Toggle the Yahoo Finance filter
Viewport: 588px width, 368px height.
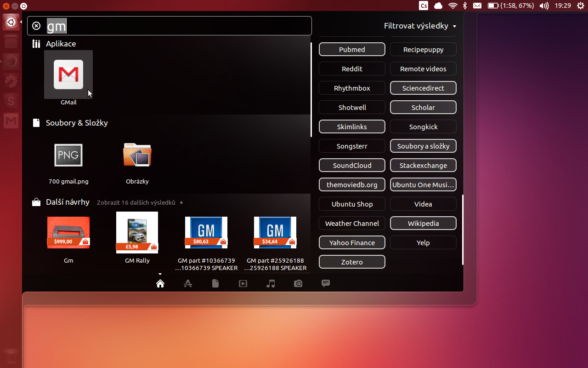tap(352, 242)
